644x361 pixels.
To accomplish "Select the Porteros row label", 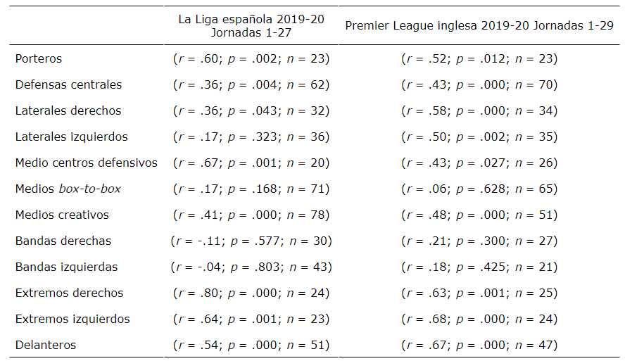I will (x=39, y=59).
